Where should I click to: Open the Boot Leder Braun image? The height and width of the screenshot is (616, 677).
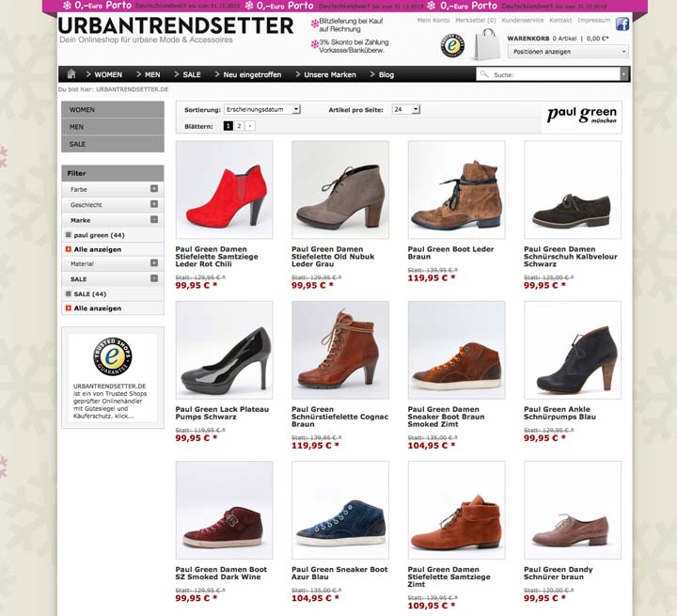(x=456, y=190)
